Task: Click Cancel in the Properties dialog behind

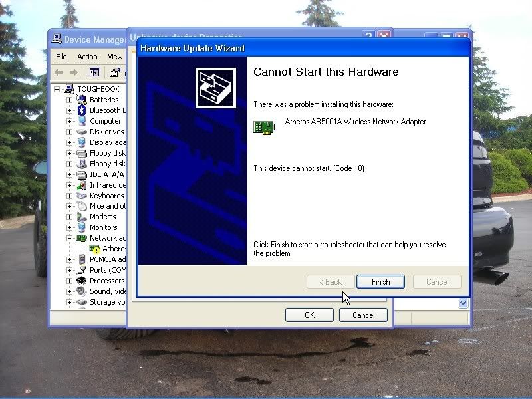Action: [363, 315]
